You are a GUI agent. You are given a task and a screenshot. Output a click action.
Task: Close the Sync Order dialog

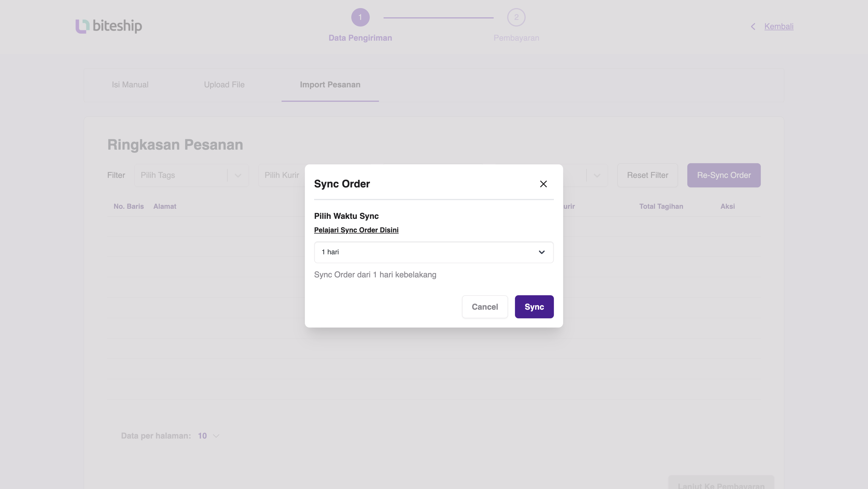coord(543,184)
